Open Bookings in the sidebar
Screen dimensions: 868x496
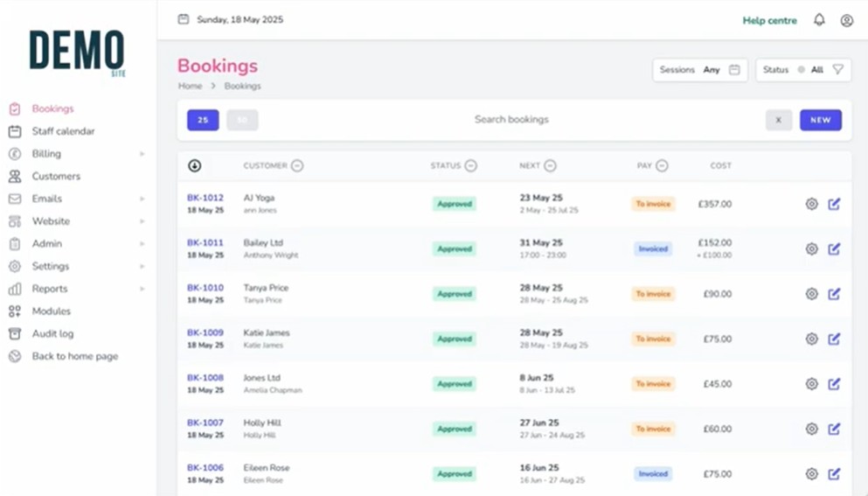[52, 108]
